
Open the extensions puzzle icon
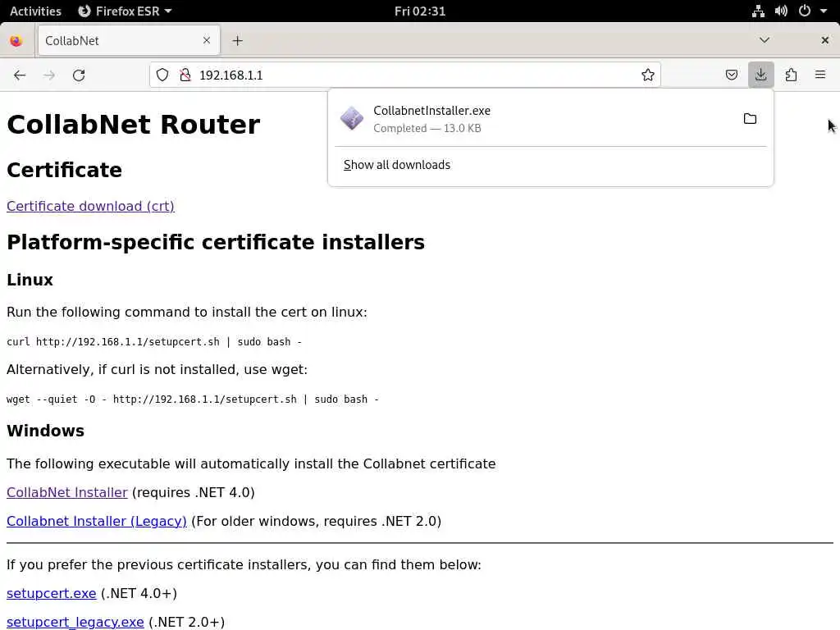point(791,75)
